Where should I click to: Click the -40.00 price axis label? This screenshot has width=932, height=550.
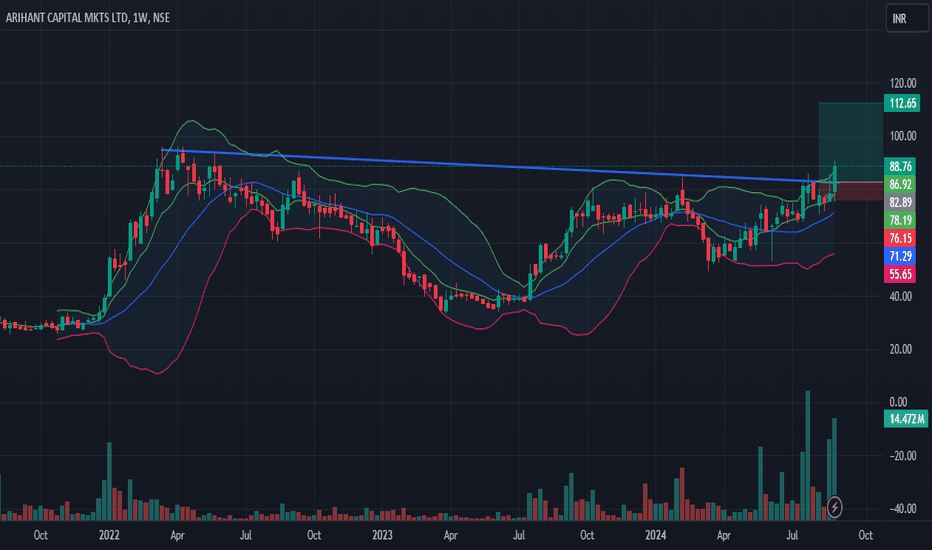coord(902,508)
